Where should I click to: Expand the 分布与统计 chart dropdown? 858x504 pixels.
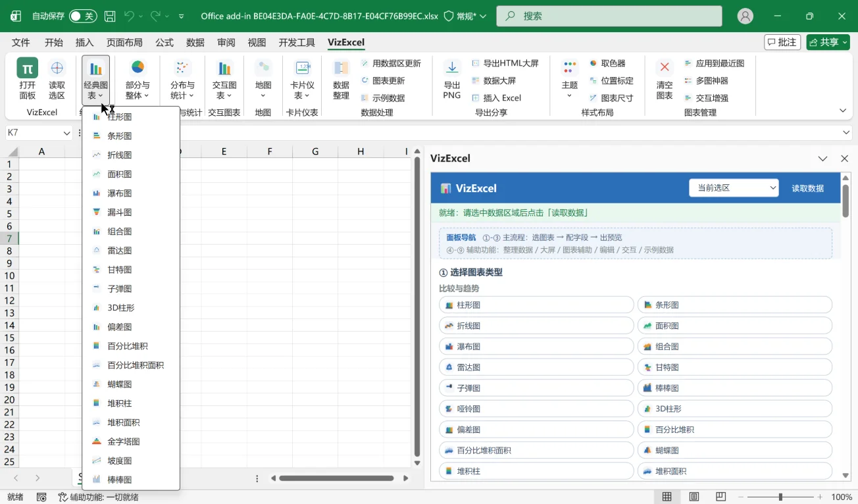[x=182, y=80]
